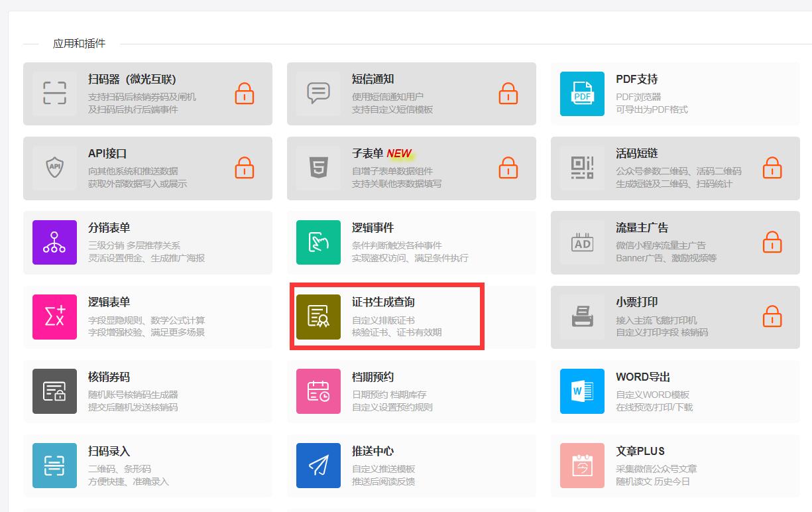This screenshot has width=812, height=512.
Task: Select the 扫码器 (微光互联) title
Action: 132,79
